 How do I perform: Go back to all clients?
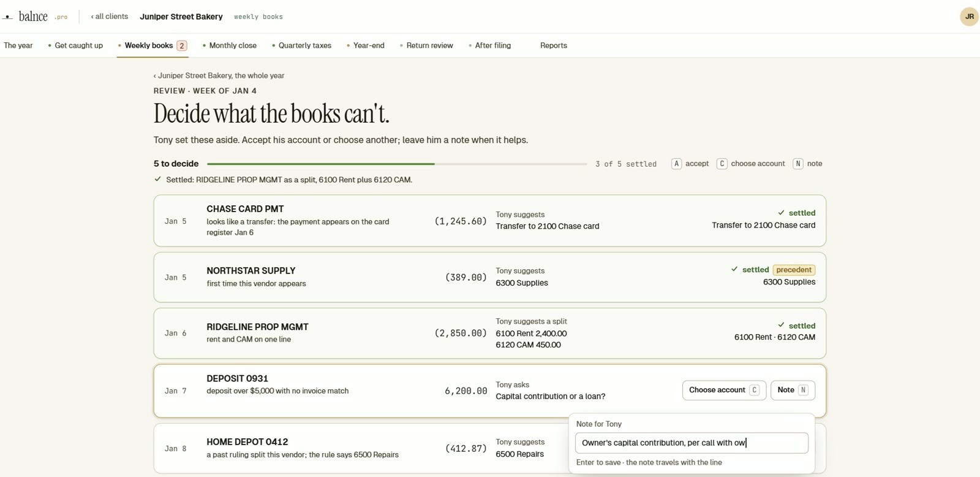point(110,17)
